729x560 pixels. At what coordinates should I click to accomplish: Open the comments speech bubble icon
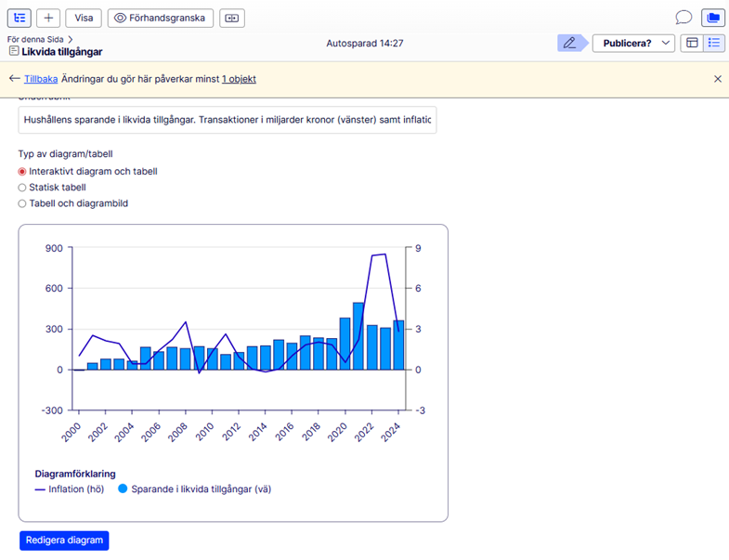click(683, 18)
